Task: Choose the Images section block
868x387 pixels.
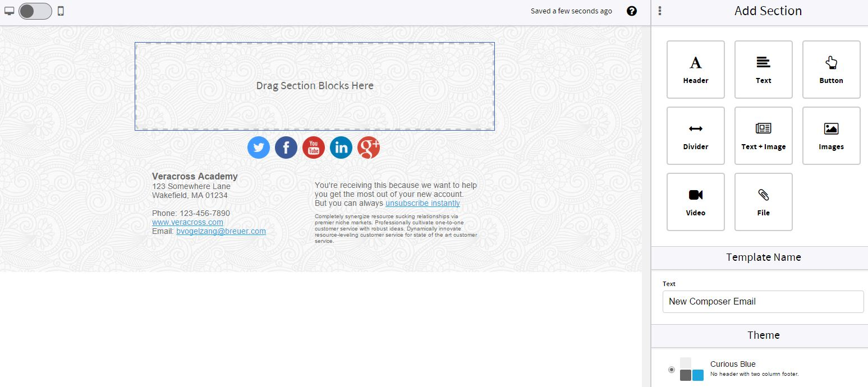Action: point(831,136)
